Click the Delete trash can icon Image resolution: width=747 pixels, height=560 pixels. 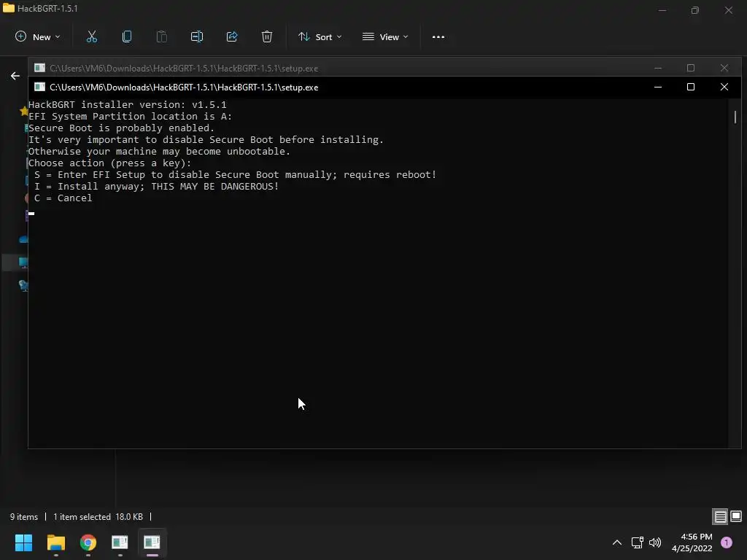tap(267, 36)
